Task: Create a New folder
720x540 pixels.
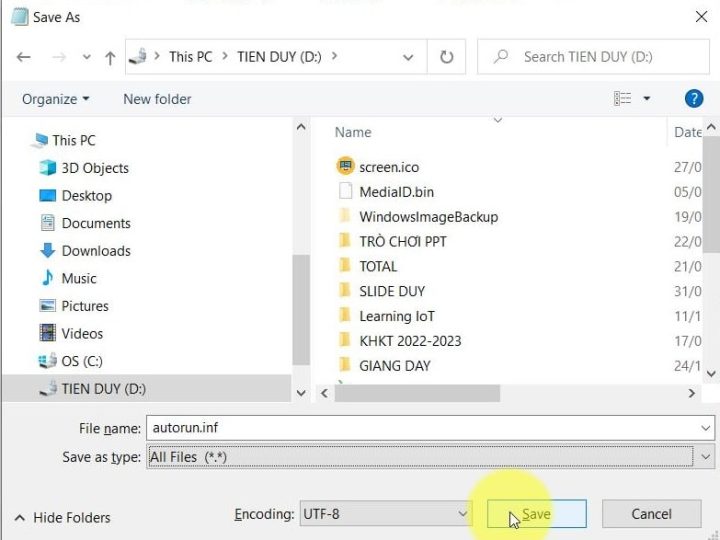Action: pyautogui.click(x=157, y=99)
